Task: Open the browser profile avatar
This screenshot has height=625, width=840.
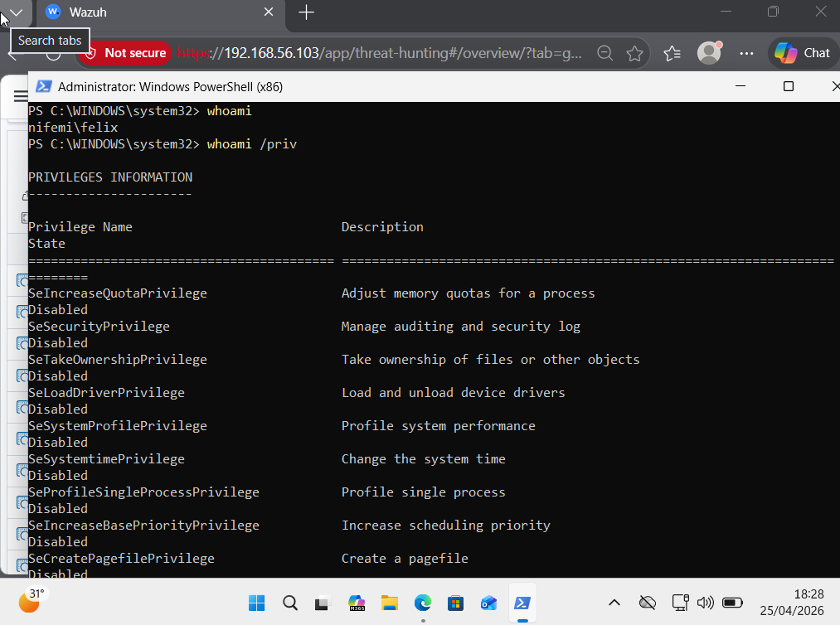Action: tap(709, 53)
